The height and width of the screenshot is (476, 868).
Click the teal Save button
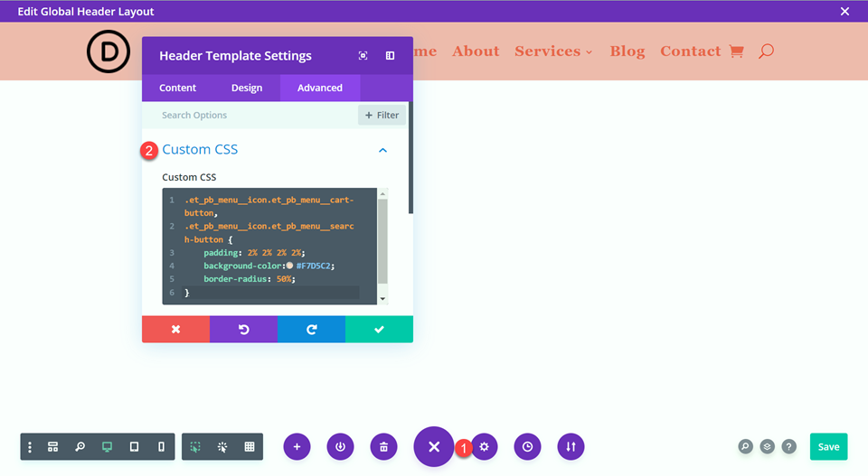tap(829, 447)
